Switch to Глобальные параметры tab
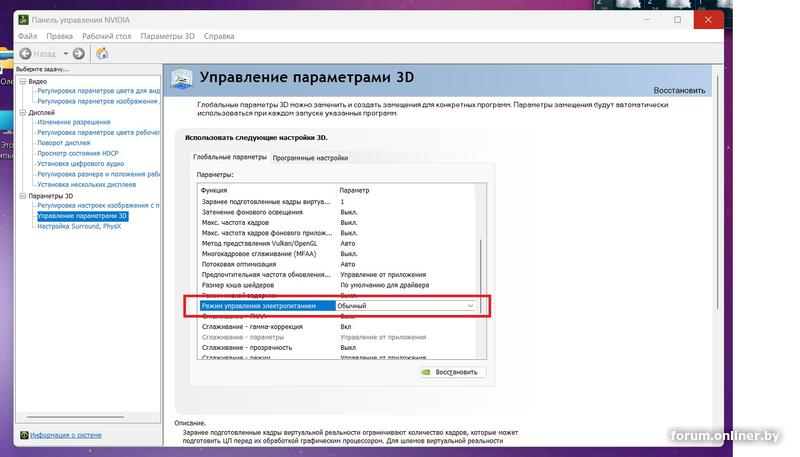Viewport: 800px width, 457px height. click(230, 157)
